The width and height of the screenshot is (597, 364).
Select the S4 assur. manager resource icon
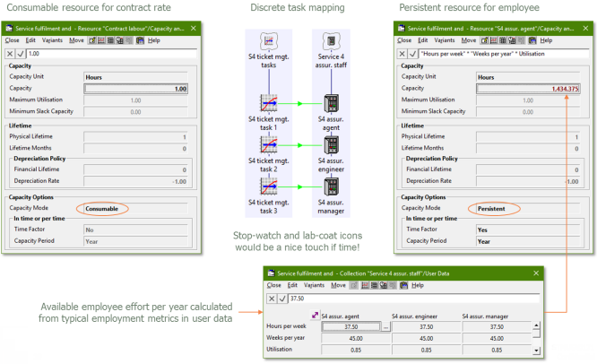330,186
